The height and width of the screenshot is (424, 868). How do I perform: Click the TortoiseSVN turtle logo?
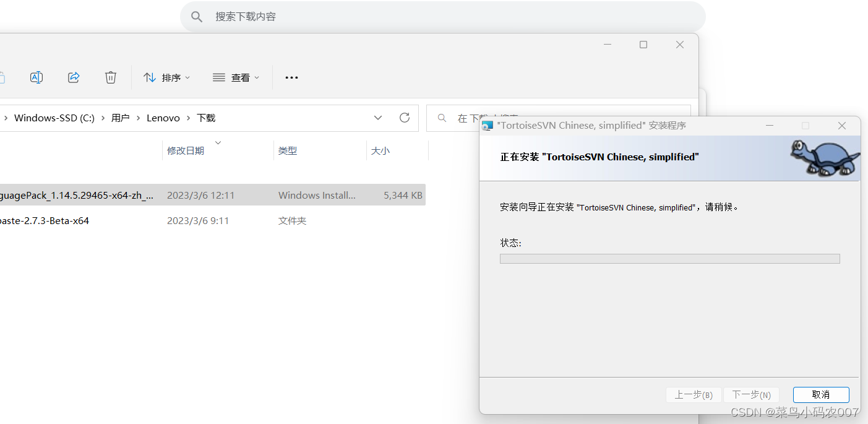point(825,159)
